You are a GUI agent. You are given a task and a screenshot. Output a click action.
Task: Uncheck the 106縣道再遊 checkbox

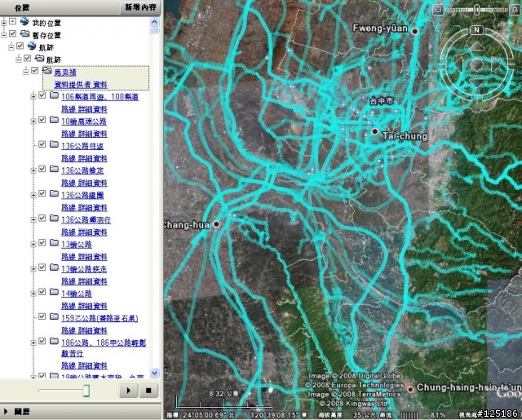(42, 95)
